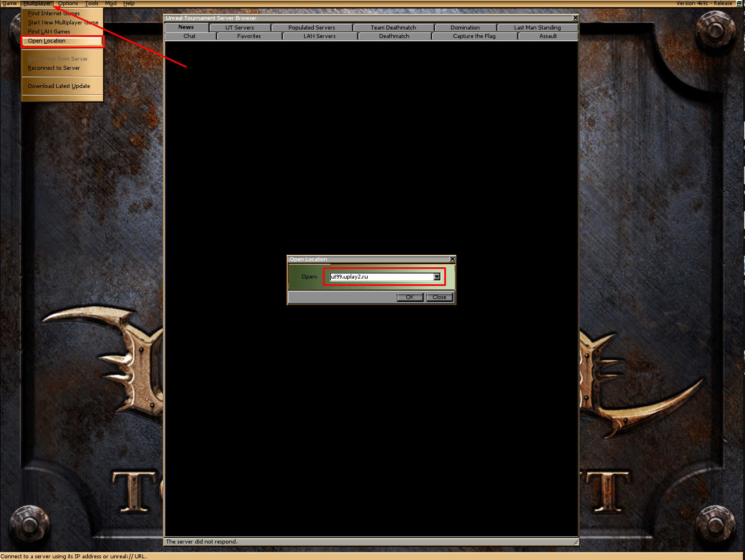Select Open Location menu entry
This screenshot has height=560, width=745.
pyautogui.click(x=62, y=41)
